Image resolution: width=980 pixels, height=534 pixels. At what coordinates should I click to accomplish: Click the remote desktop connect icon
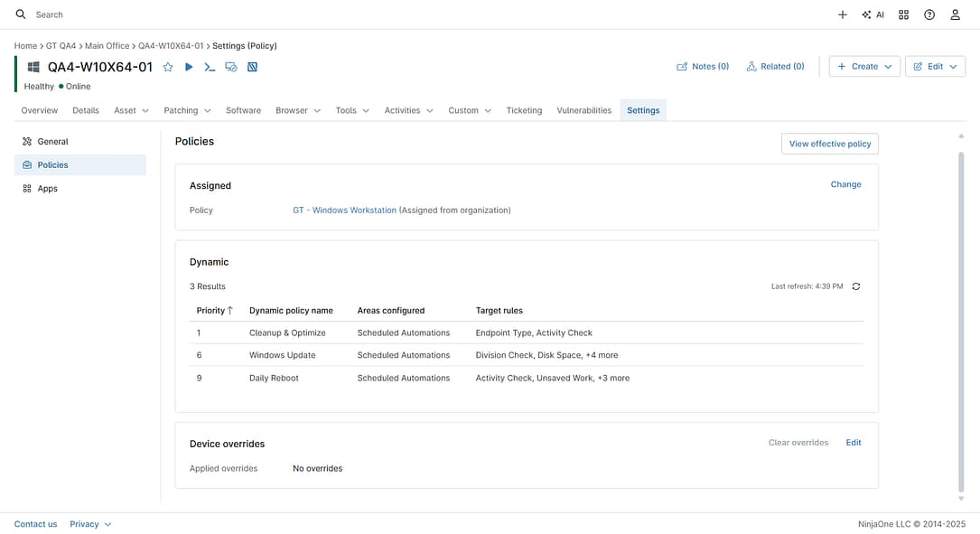click(231, 67)
